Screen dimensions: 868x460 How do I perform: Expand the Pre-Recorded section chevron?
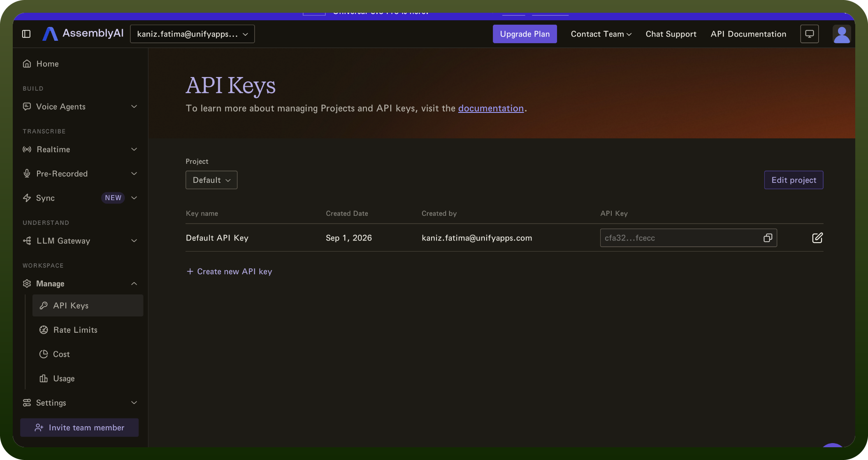(x=134, y=174)
